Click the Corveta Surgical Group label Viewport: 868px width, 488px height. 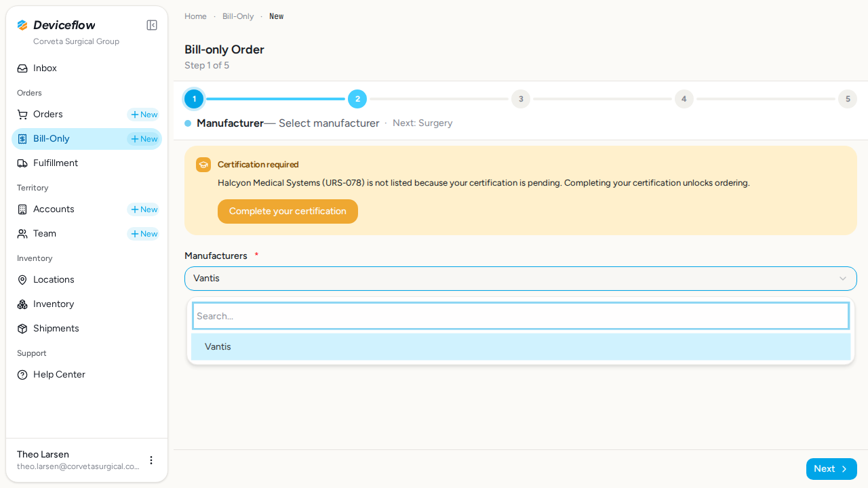pyautogui.click(x=76, y=41)
